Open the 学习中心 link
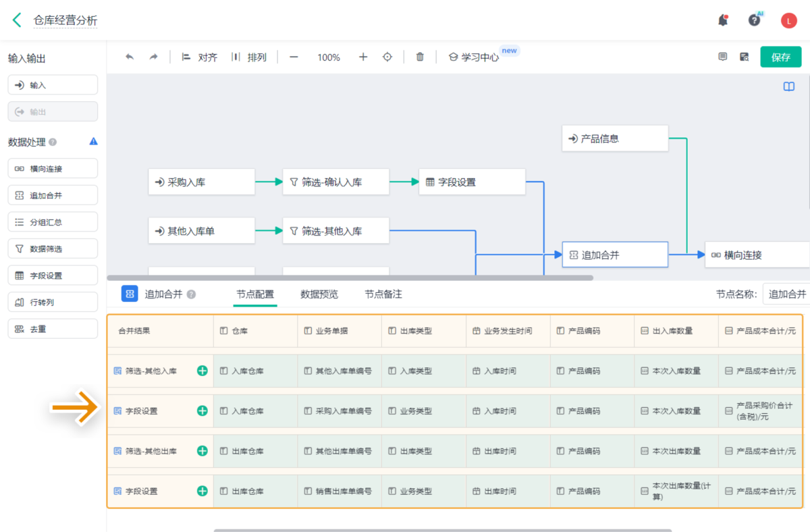Screen dimensions: 810x532 [x=474, y=57]
